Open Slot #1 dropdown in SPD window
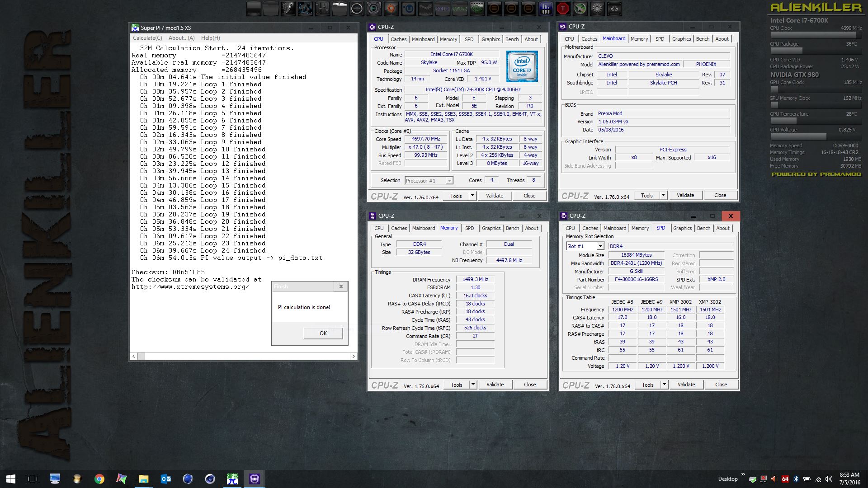 [600, 246]
